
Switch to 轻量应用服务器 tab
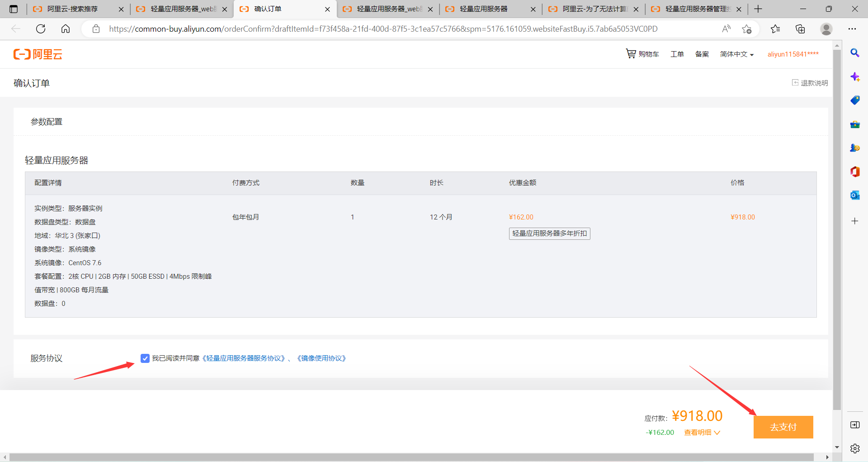[491, 9]
